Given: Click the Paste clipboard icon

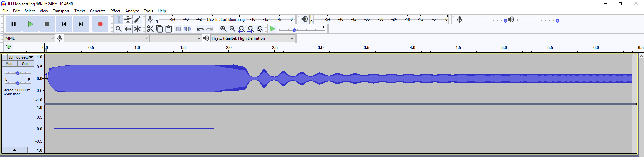Looking at the screenshot, I should pos(169,29).
